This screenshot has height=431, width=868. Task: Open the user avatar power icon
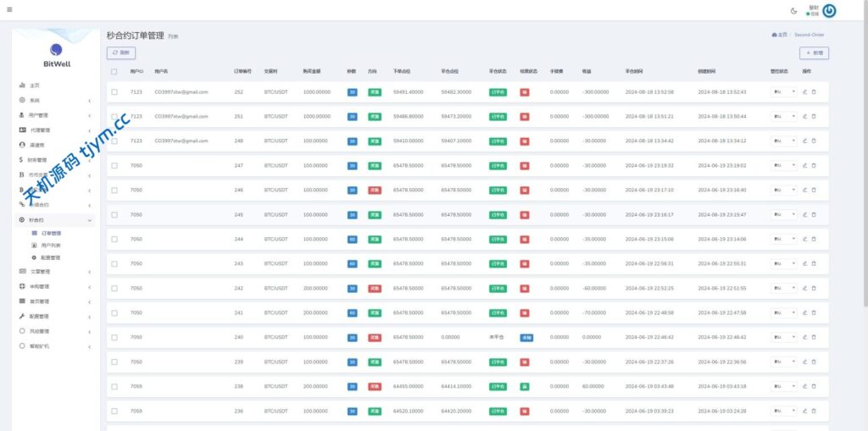829,10
